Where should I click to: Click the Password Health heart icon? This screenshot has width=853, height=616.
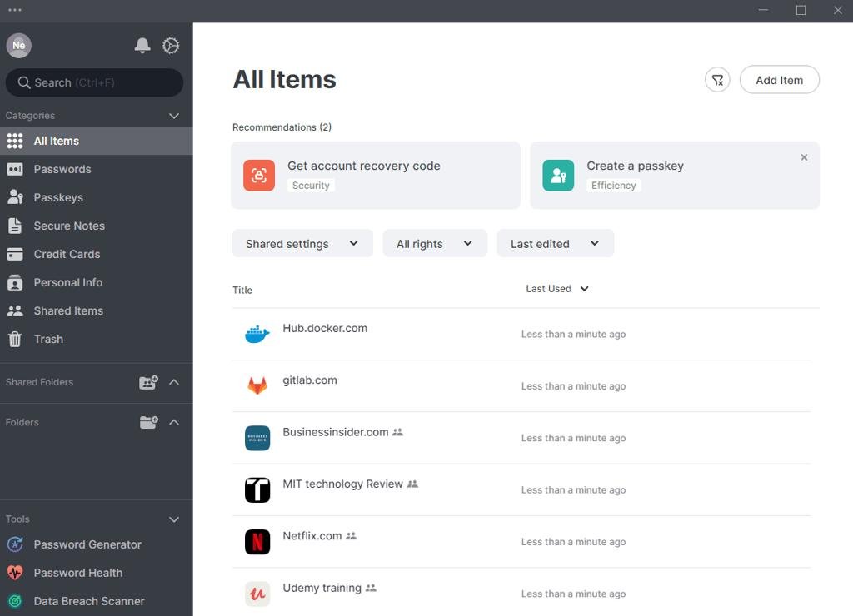(15, 573)
